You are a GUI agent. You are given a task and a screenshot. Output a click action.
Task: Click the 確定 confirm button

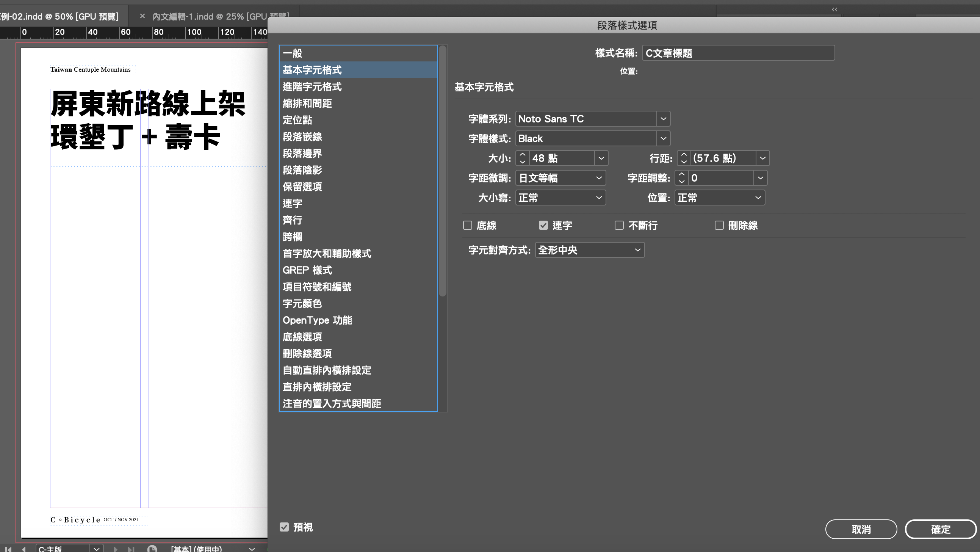click(x=940, y=529)
